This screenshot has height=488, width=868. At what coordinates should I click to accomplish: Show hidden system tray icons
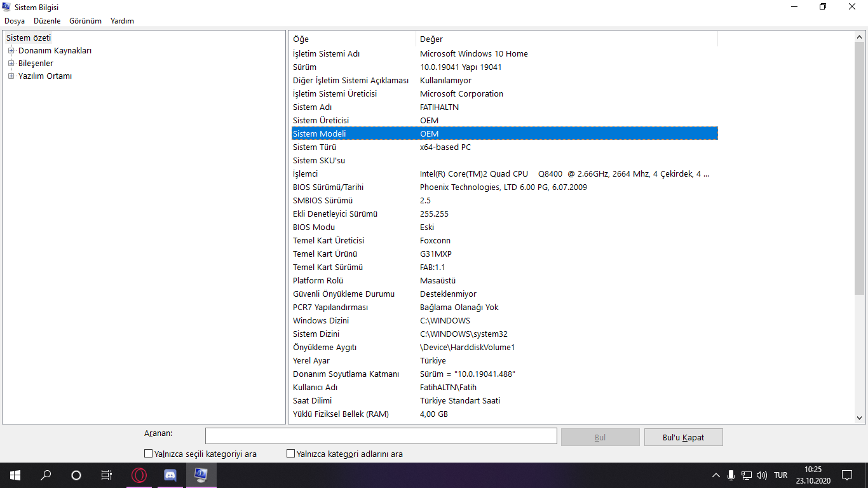click(716, 475)
